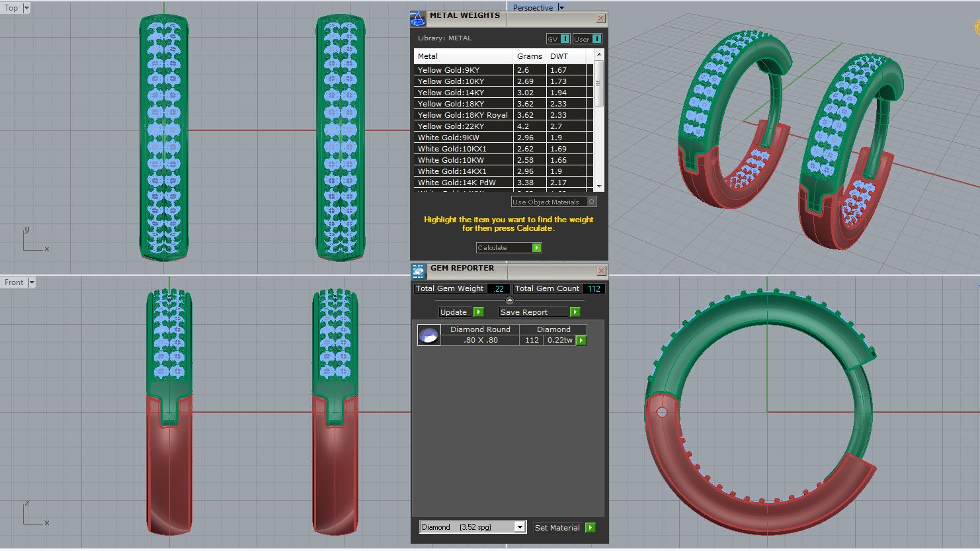Toggle the GV library switch
Viewport: 980px width, 551px height.
(558, 39)
